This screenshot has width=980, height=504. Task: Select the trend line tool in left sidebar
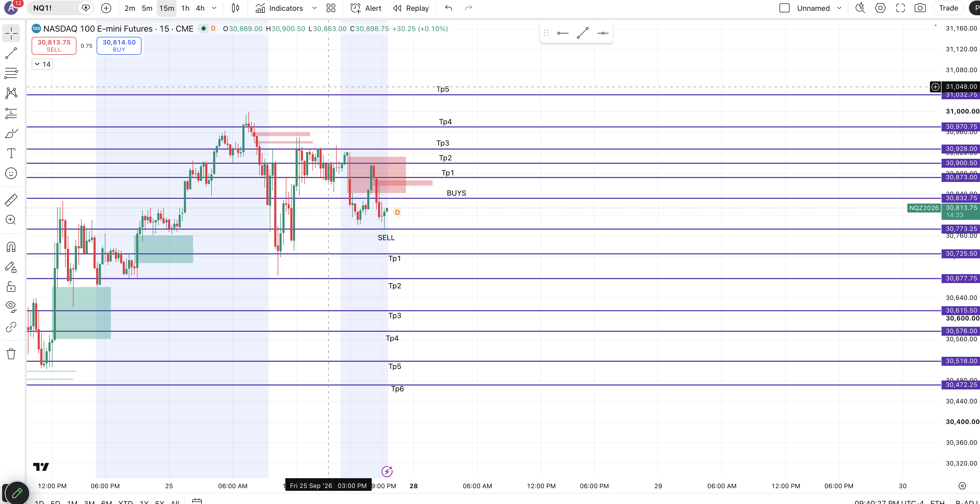(11, 53)
